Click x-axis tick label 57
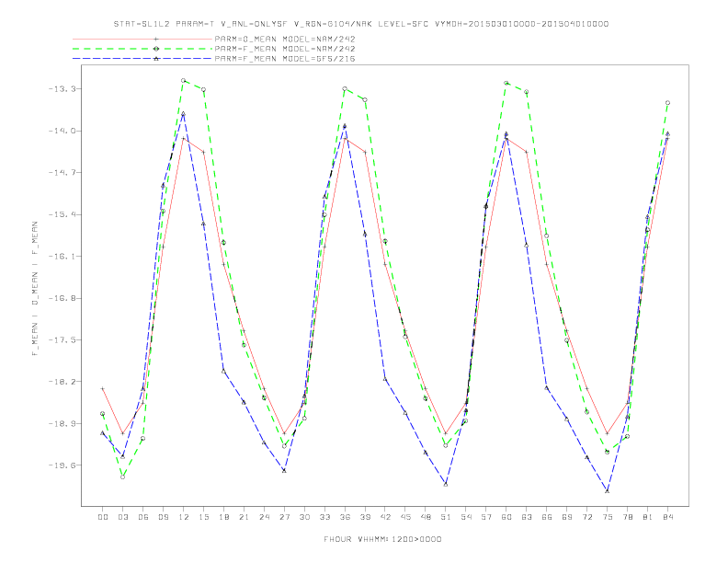728x563 pixels. pyautogui.click(x=486, y=517)
